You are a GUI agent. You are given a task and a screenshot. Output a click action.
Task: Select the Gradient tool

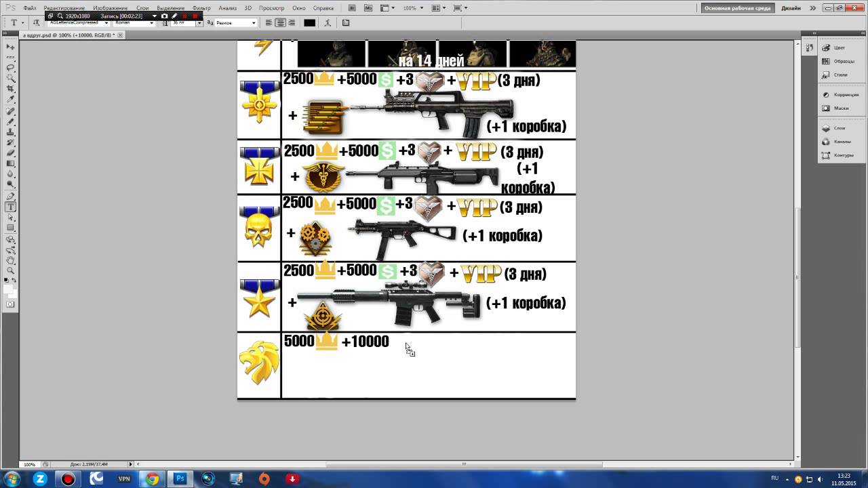(x=10, y=163)
